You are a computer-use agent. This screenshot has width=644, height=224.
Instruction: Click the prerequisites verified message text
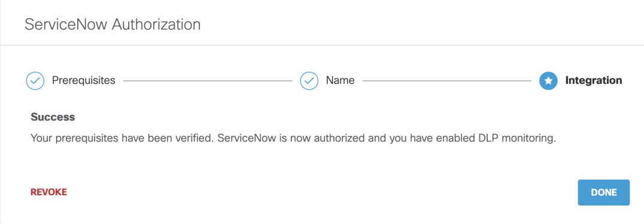pyautogui.click(x=293, y=138)
